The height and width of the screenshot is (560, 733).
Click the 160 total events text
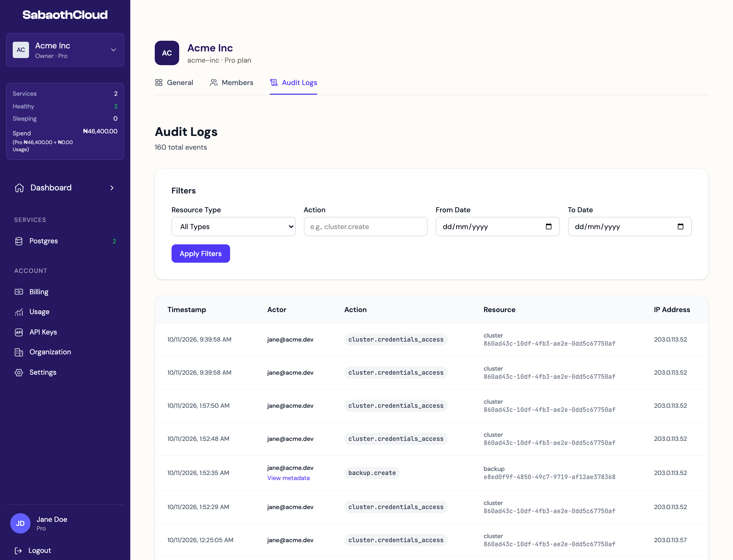[x=181, y=147]
